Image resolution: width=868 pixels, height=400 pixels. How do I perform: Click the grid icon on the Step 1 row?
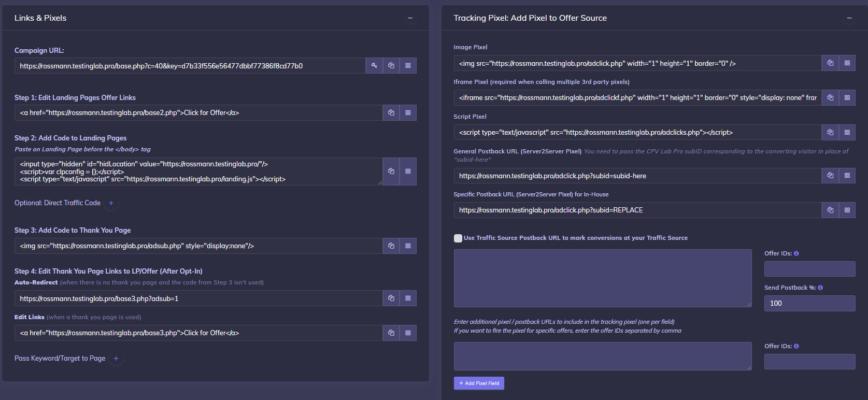[x=408, y=113]
